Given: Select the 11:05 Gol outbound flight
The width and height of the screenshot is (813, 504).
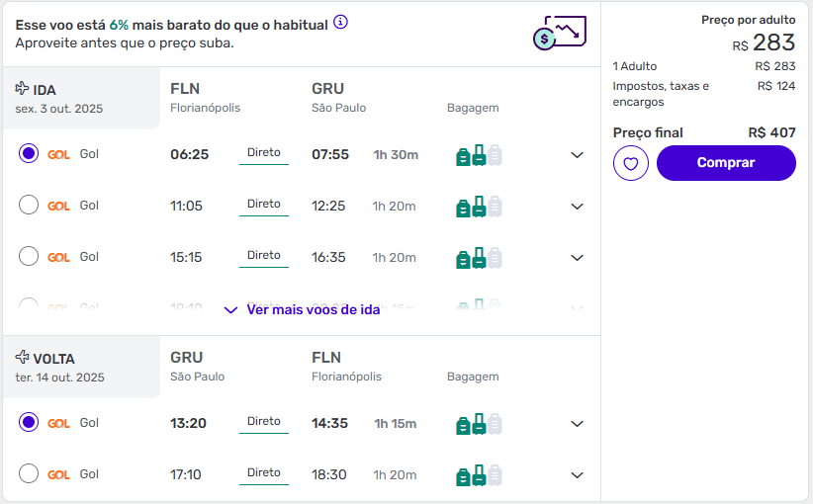Looking at the screenshot, I should pyautogui.click(x=29, y=205).
